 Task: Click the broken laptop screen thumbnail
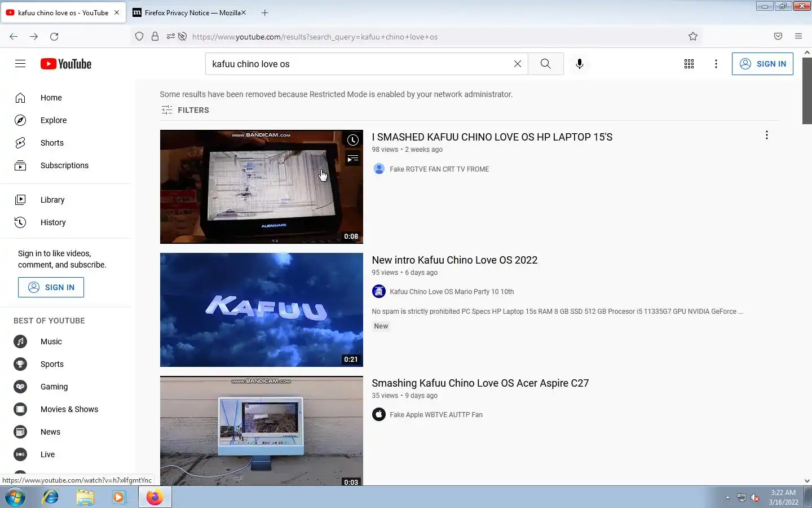261,187
